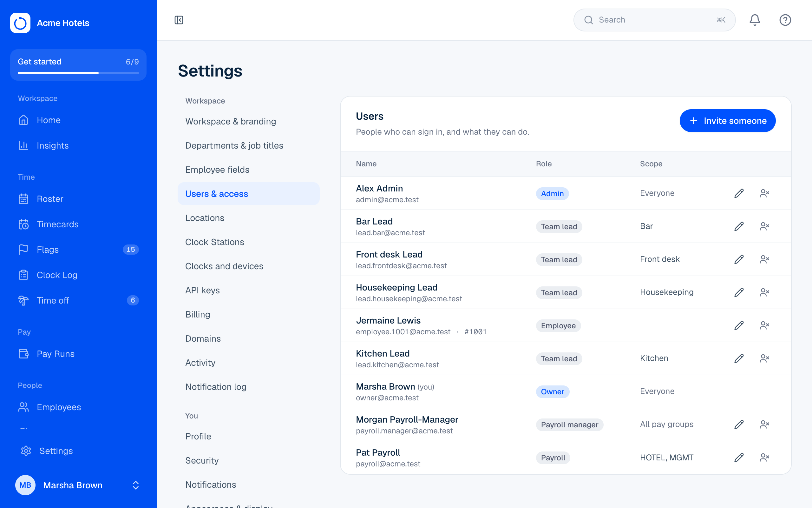The width and height of the screenshot is (812, 508).
Task: Remove Front desk Lead user icon
Action: coord(764,259)
